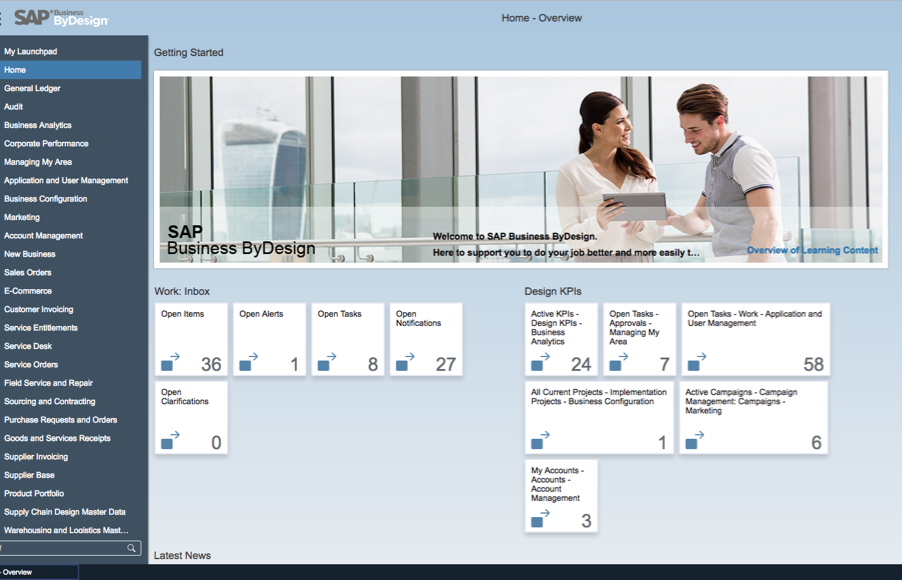
Task: Open the Open Notifications tile arrow icon
Action: pyautogui.click(x=405, y=362)
